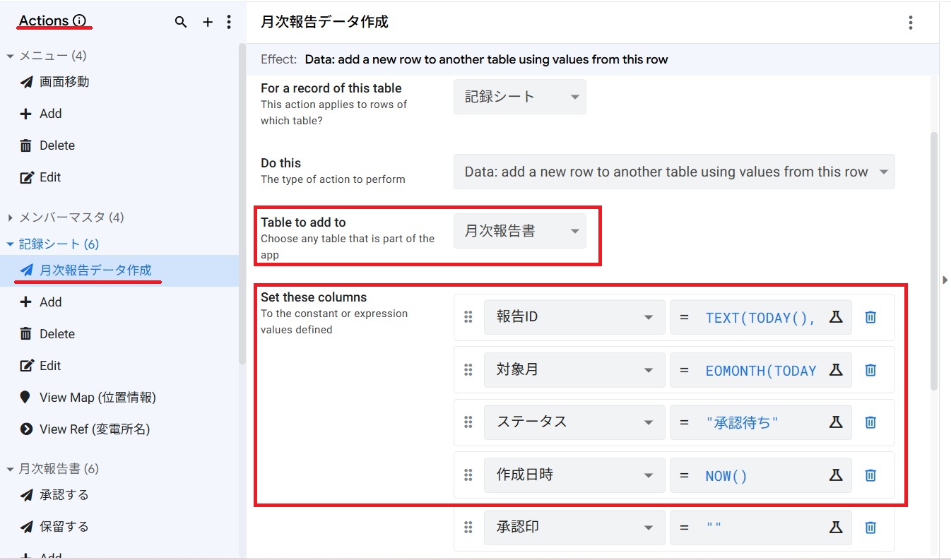Viewport: 951px width, 560px height.
Task: Click the flask icon for ステータス row
Action: click(x=836, y=422)
